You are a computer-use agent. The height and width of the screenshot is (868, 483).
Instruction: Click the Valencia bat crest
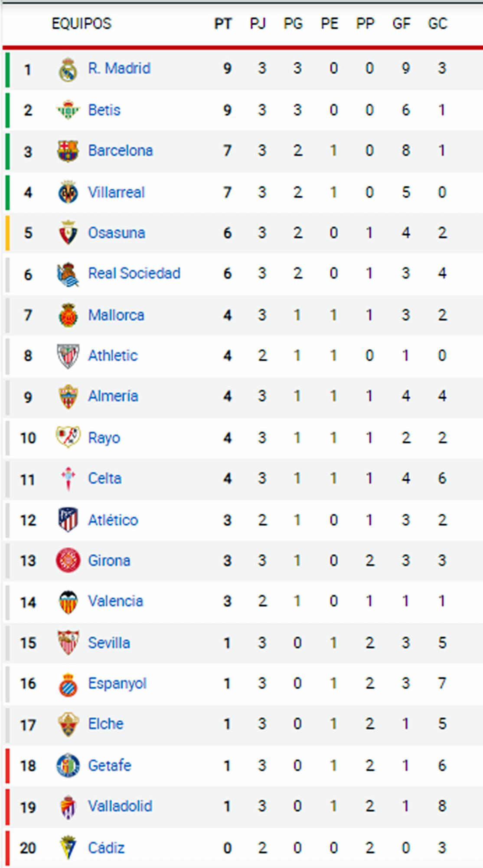click(68, 602)
